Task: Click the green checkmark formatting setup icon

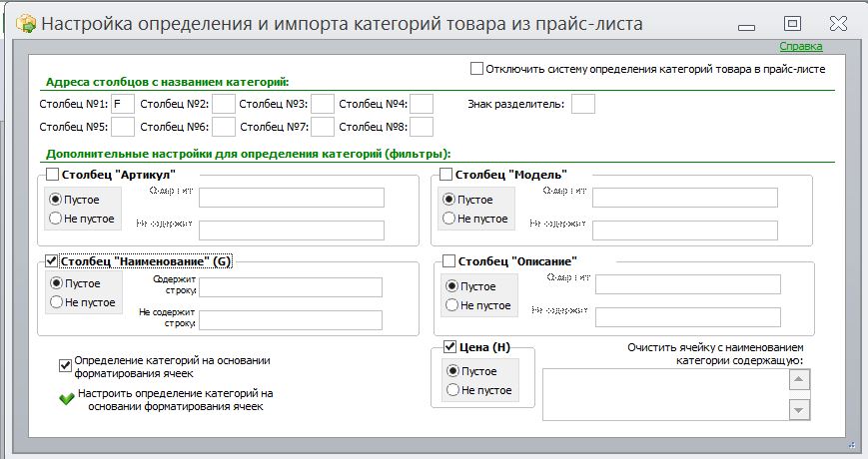Action: pyautogui.click(x=67, y=399)
